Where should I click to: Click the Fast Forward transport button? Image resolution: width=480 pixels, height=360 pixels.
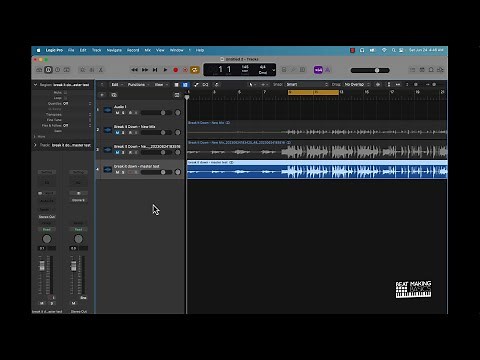(145, 70)
